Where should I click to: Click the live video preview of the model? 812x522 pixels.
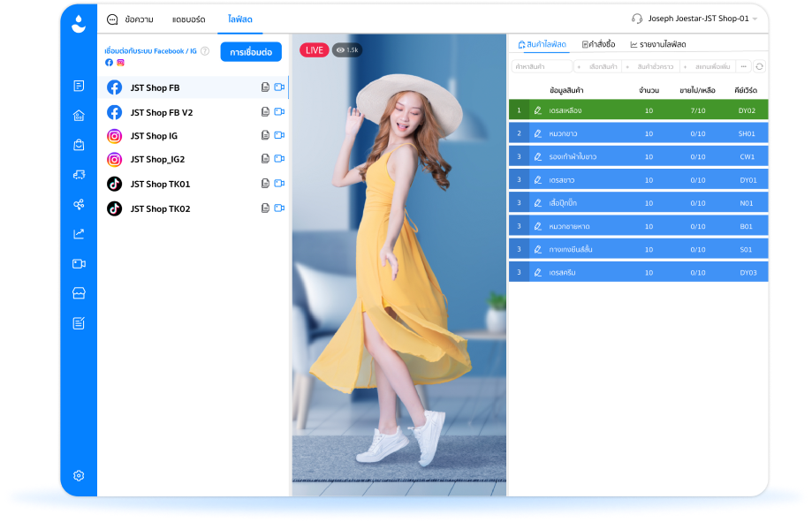(398, 265)
